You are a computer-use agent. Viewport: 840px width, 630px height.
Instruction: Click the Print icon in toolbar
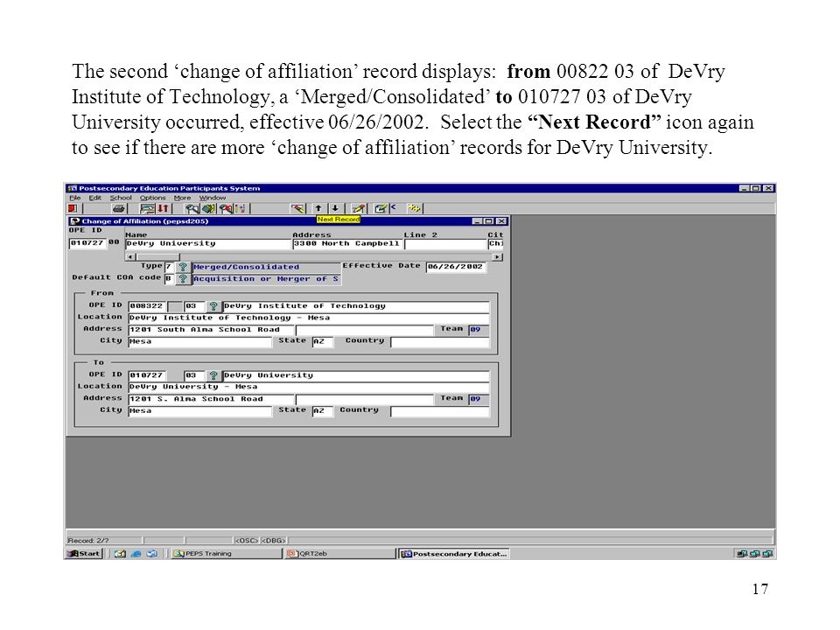pos(118,208)
